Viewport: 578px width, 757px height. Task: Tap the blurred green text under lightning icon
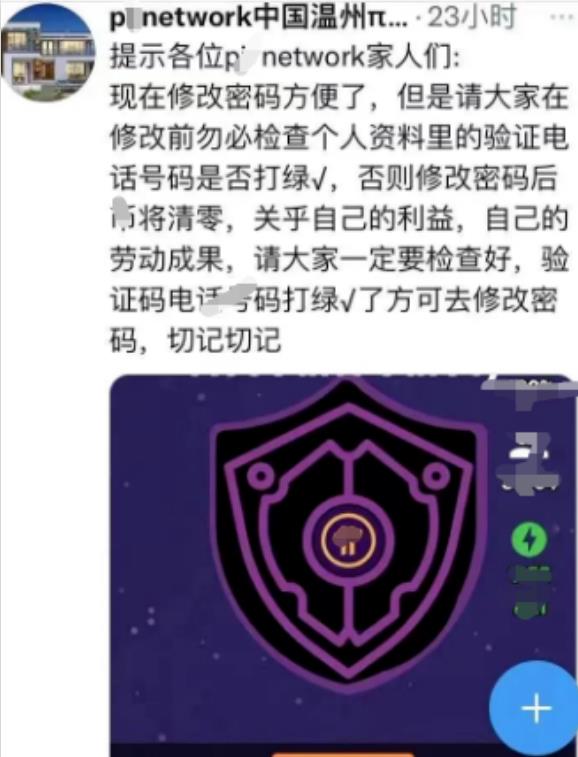point(531,591)
